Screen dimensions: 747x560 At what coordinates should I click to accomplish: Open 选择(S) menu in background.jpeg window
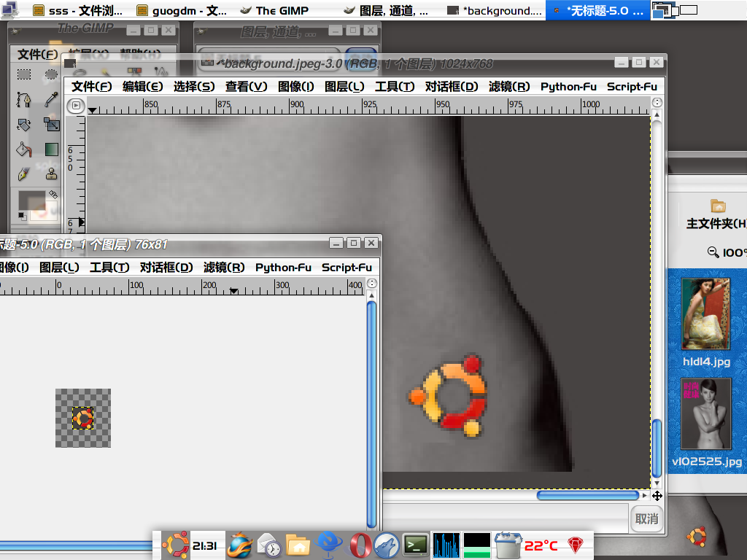[194, 87]
